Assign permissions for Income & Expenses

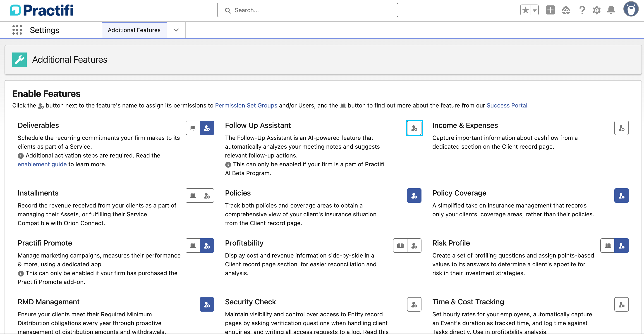tap(621, 128)
